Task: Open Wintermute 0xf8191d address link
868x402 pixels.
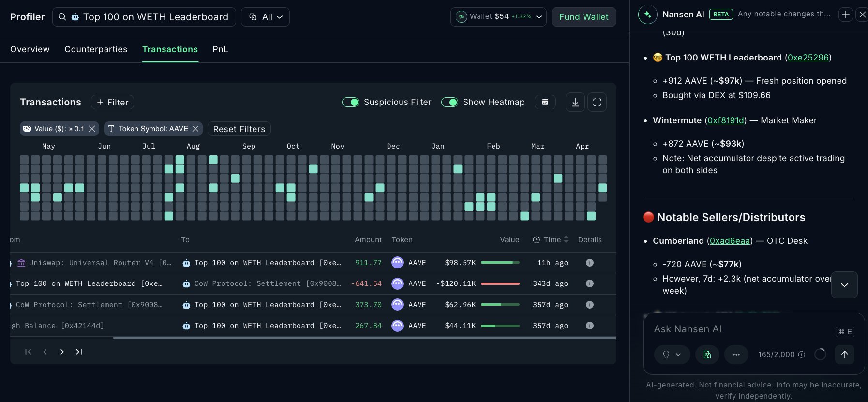Action: click(726, 120)
